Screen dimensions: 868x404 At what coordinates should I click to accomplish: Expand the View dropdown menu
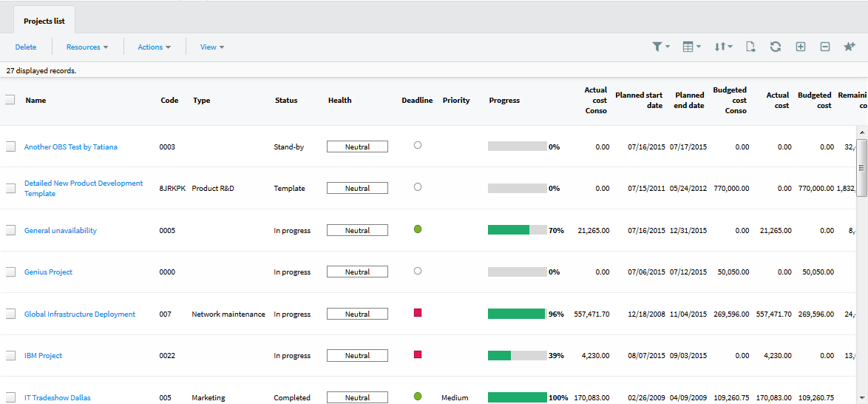(212, 47)
